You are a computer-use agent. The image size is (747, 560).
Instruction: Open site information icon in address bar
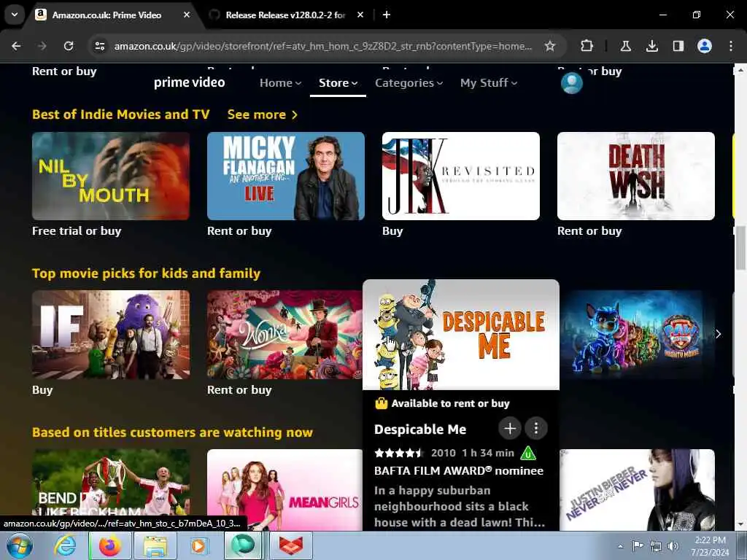point(99,46)
